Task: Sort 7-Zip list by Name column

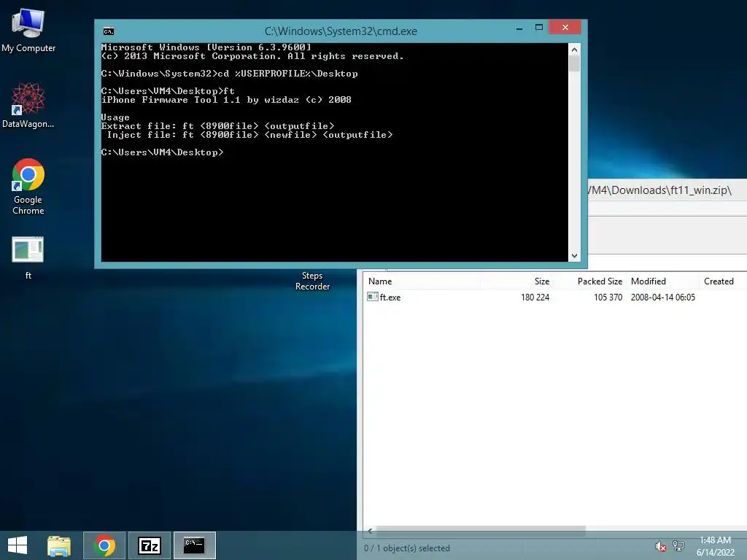Action: click(380, 281)
